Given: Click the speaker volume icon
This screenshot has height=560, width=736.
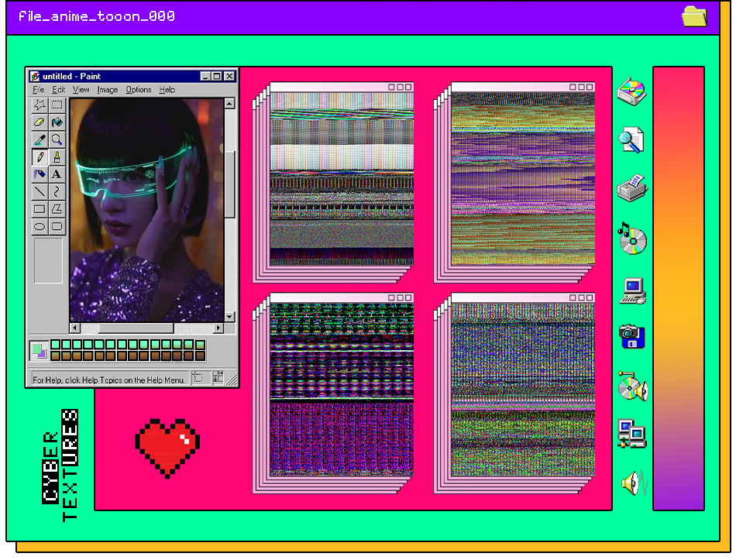Looking at the screenshot, I should pos(635,483).
